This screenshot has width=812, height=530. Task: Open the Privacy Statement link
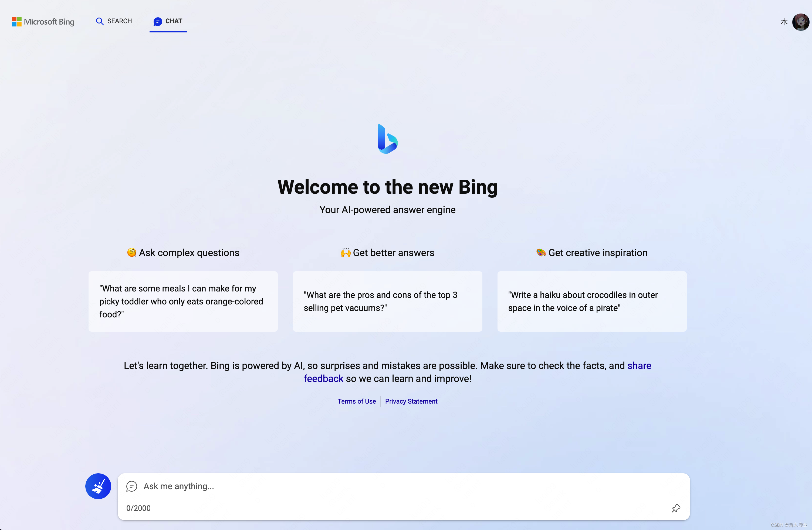pos(411,401)
